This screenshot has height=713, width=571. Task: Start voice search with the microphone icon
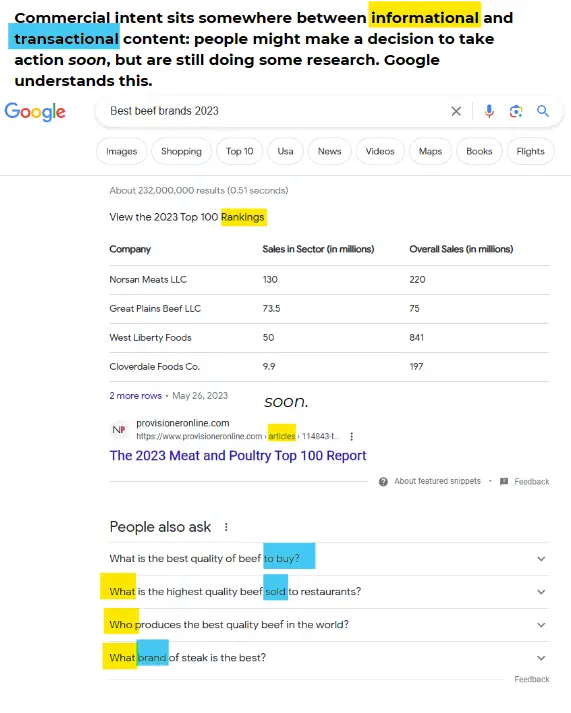[x=489, y=111]
